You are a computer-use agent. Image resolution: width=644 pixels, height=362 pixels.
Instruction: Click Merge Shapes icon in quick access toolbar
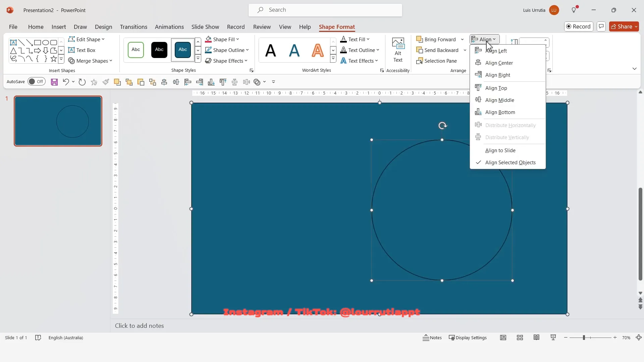point(257,82)
